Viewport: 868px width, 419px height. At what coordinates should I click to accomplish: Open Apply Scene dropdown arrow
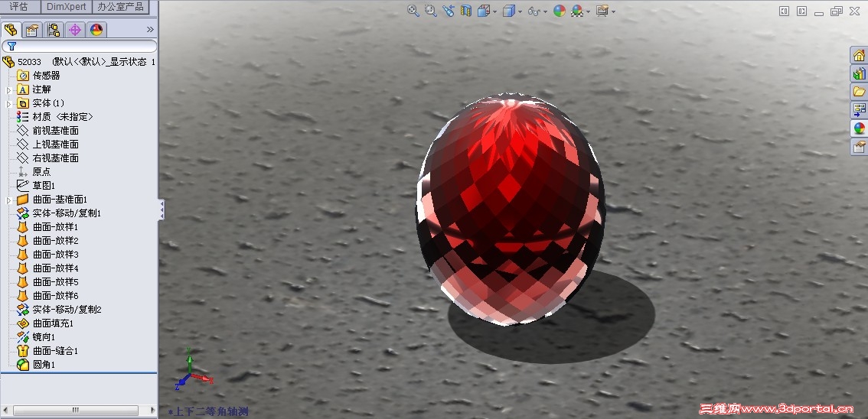point(588,11)
